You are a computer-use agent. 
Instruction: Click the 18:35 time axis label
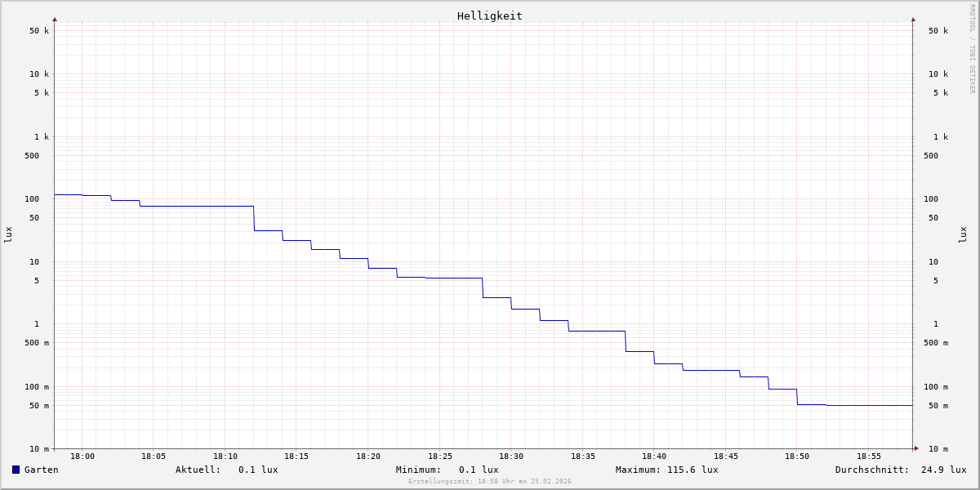coord(583,457)
